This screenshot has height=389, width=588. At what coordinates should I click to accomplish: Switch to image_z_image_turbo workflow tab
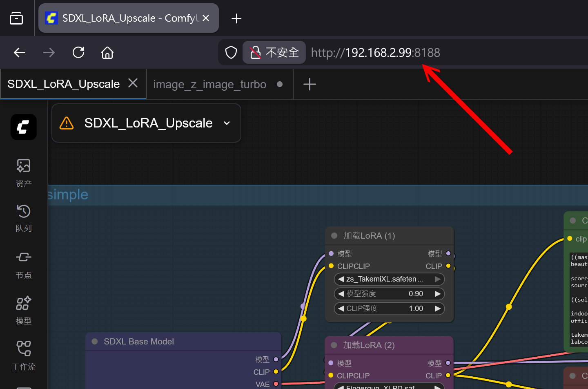(210, 85)
